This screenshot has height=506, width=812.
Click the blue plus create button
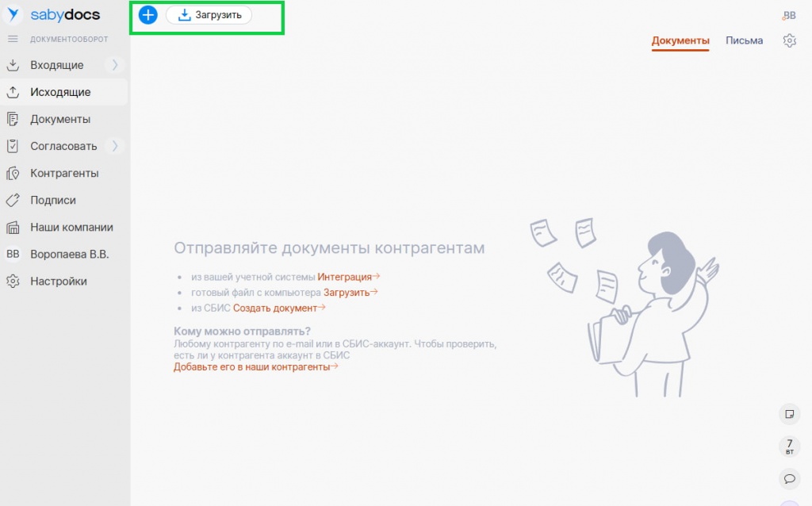point(148,15)
